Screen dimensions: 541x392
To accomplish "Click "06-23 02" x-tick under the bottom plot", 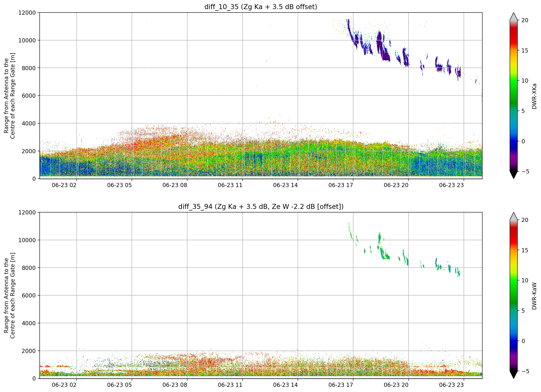I will (x=64, y=385).
